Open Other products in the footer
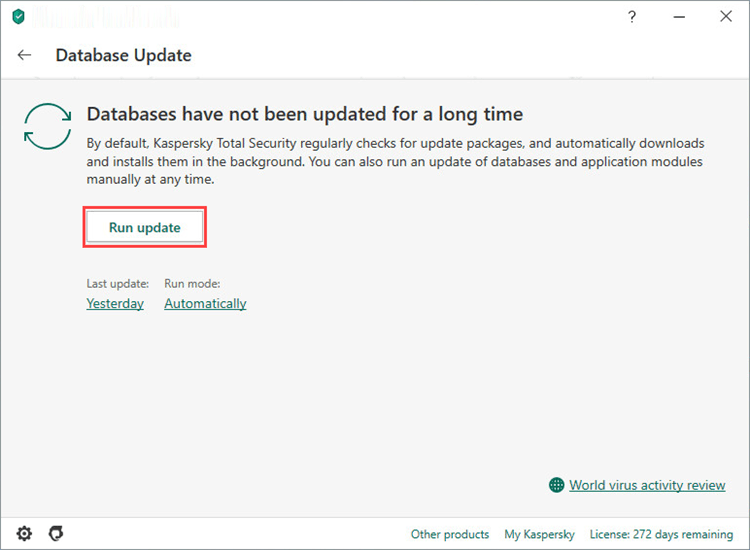750x550 pixels. [450, 534]
